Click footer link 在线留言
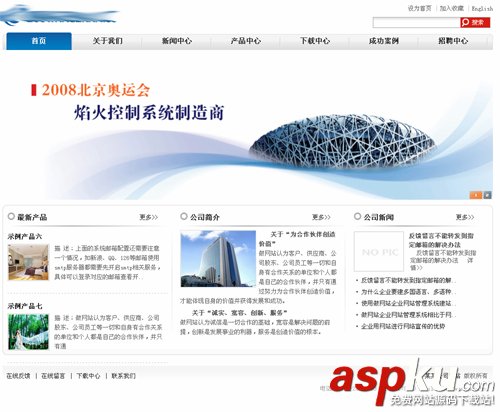Screen dimensions: 500x412 pyautogui.click(x=53, y=376)
